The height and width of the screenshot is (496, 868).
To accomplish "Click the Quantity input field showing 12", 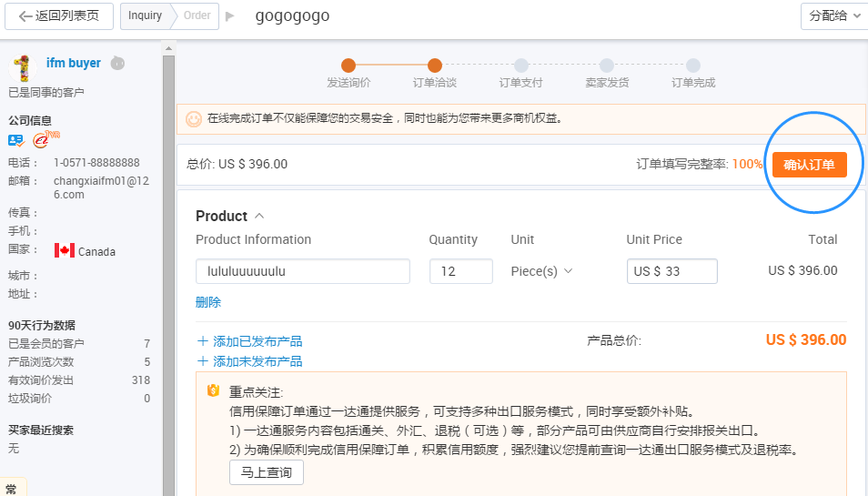I will click(x=461, y=271).
